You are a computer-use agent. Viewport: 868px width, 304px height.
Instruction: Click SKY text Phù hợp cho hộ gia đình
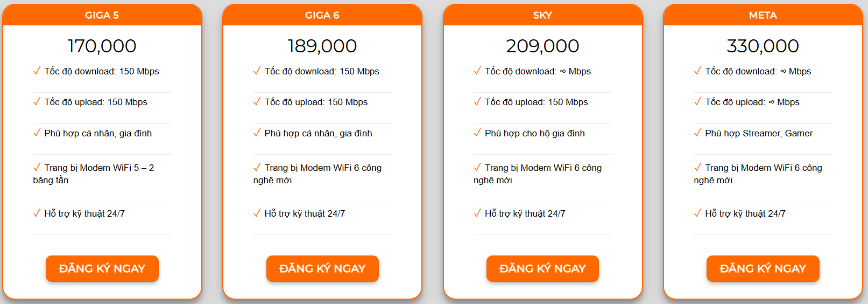pos(534,133)
